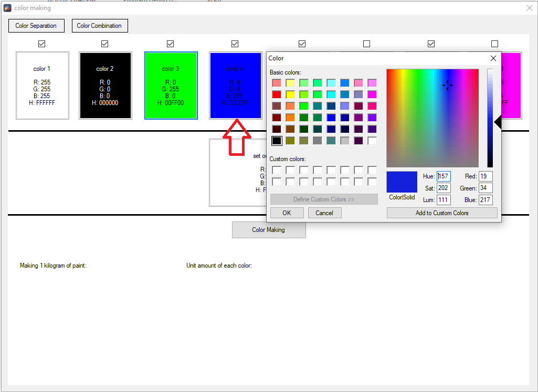Pick the yellow basic color swatch
538x392 pixels.
290,94
